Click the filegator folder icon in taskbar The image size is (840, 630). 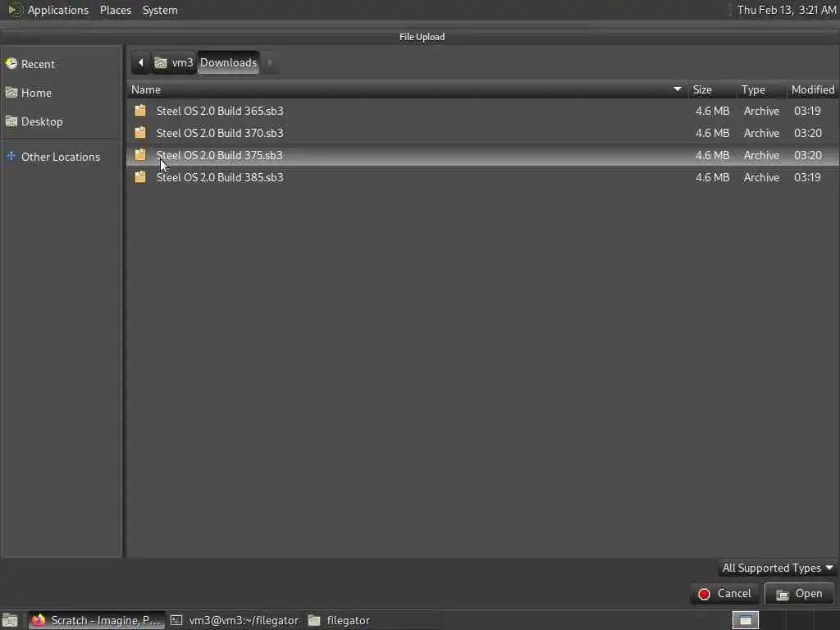(x=314, y=620)
